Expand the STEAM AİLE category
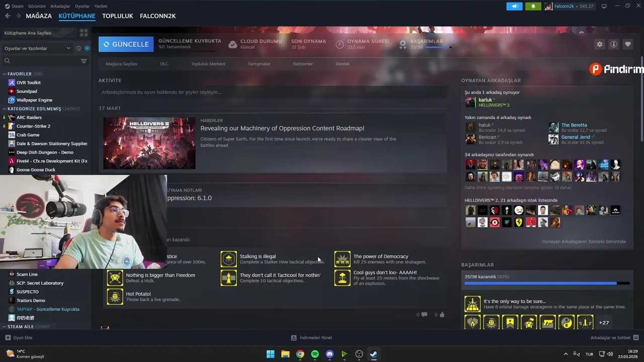 (5, 327)
